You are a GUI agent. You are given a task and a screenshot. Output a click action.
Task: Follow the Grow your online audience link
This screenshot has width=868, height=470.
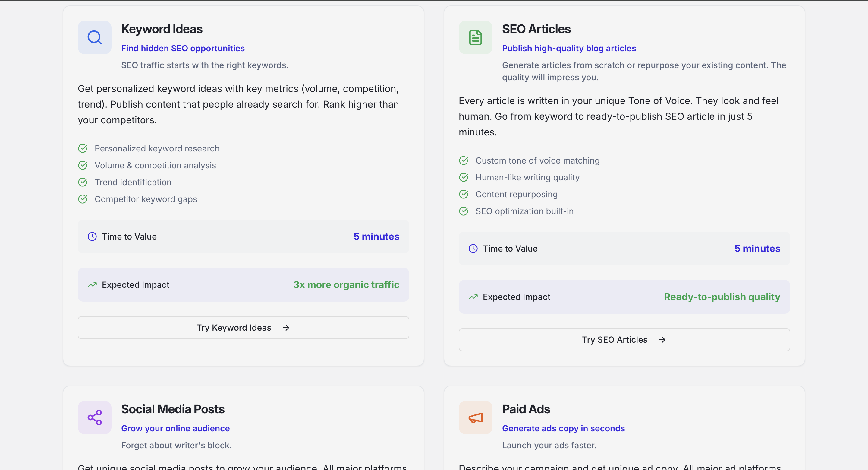(175, 429)
